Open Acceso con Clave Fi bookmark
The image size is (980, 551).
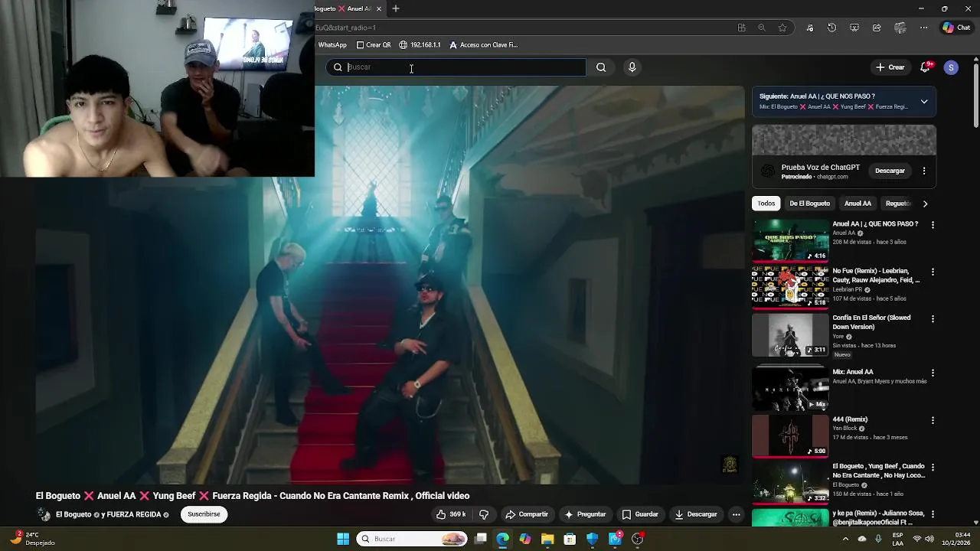click(x=483, y=45)
